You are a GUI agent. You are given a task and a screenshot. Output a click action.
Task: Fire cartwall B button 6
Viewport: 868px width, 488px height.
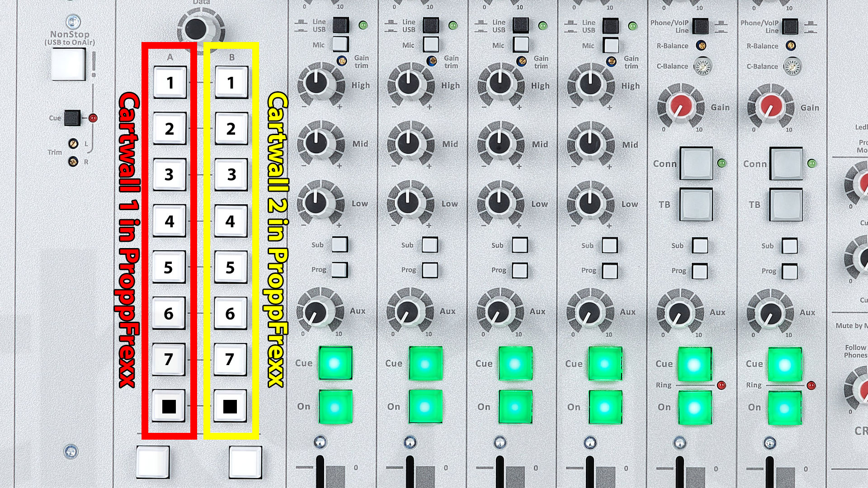230,314
